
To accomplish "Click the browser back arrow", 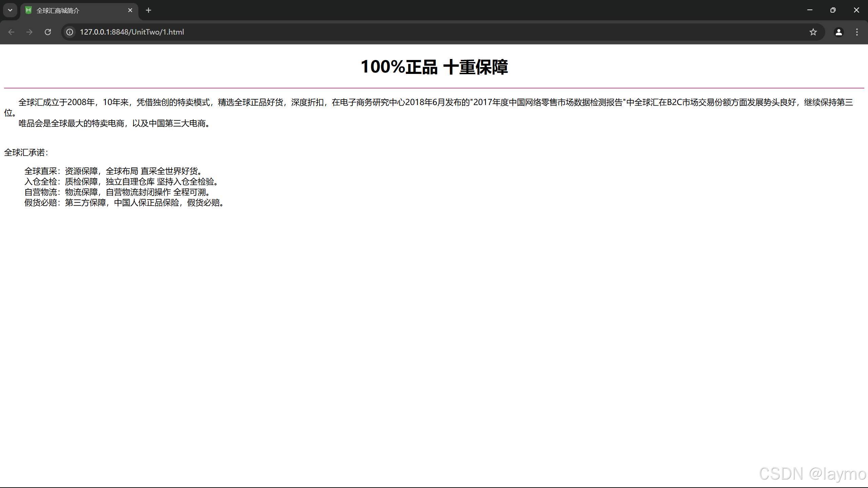I will (x=11, y=32).
